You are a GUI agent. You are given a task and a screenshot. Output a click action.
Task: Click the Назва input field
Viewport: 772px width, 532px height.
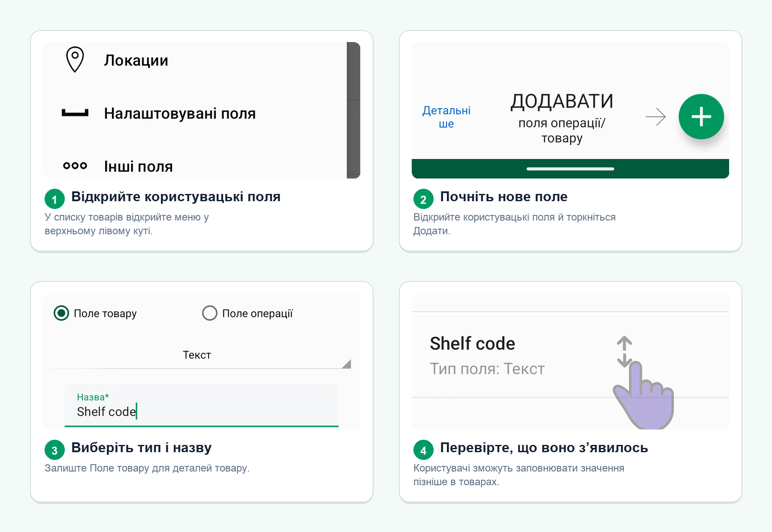[202, 405]
